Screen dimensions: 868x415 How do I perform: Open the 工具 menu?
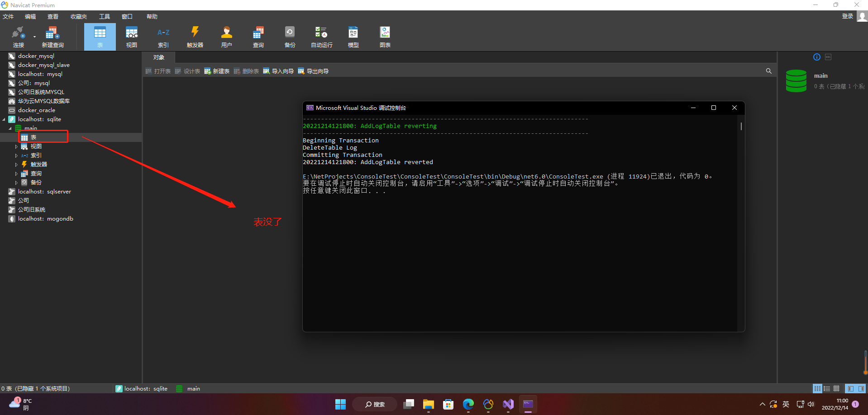coord(105,17)
